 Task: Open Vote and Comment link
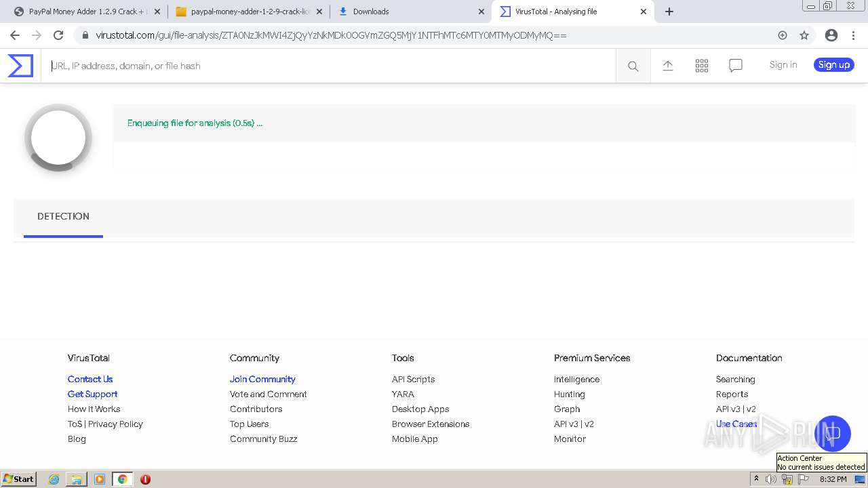(x=269, y=394)
